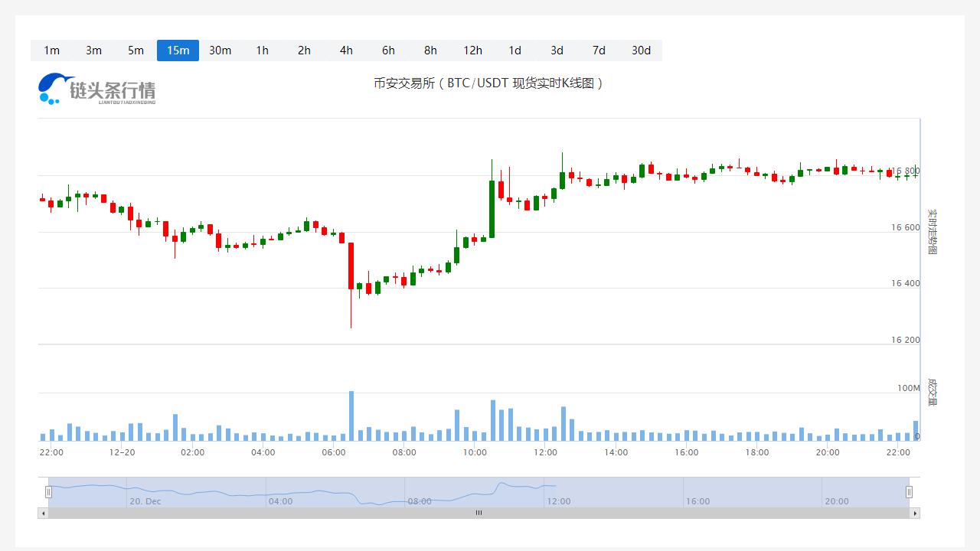
Task: Click the chart title BTC/USDT text
Action: point(488,83)
